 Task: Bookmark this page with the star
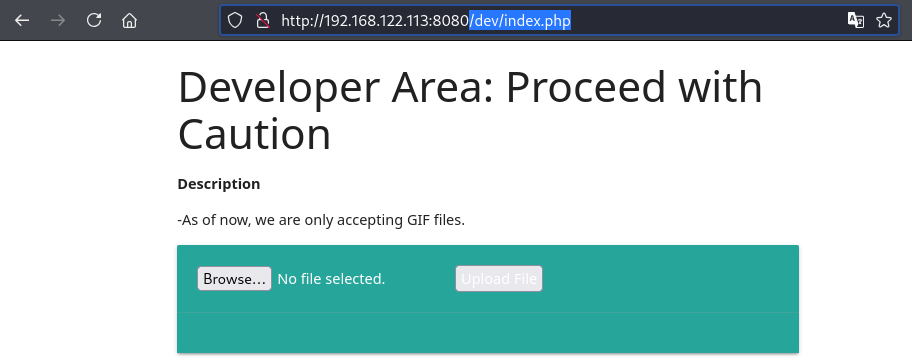click(884, 21)
